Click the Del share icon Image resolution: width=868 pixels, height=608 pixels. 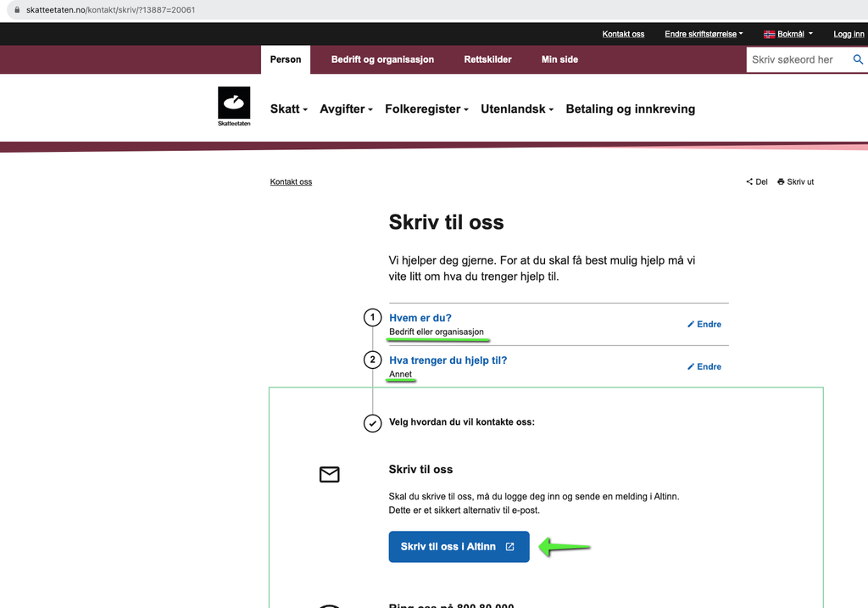tap(749, 181)
